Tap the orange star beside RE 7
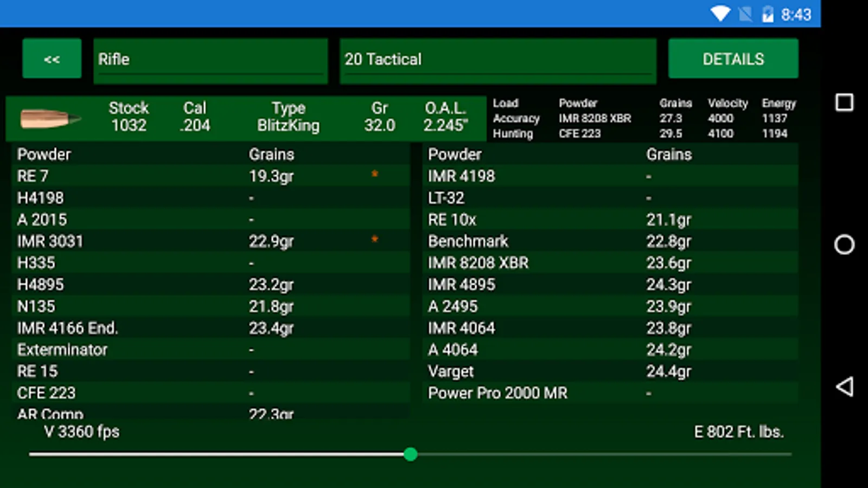The width and height of the screenshot is (868, 488). pyautogui.click(x=374, y=174)
